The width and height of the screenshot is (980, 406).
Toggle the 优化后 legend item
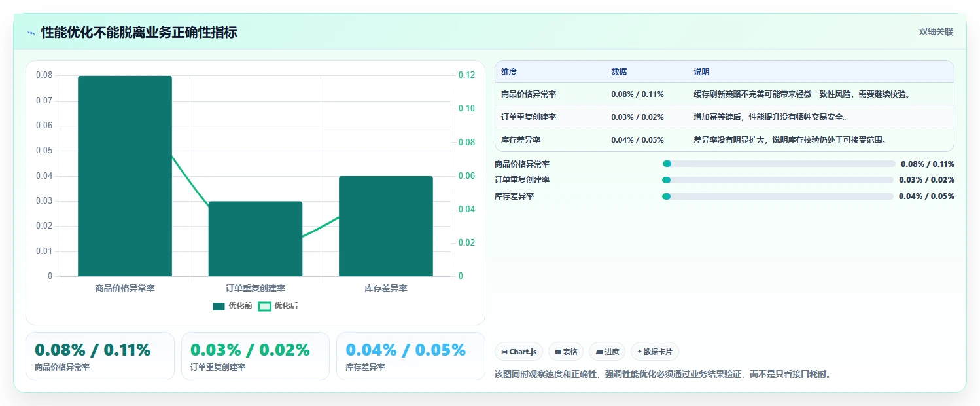click(278, 306)
